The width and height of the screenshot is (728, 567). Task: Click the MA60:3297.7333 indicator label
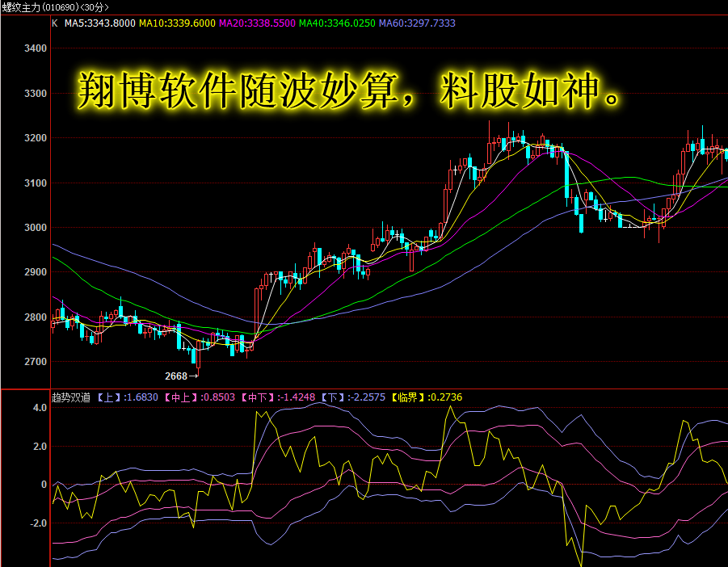417,23
